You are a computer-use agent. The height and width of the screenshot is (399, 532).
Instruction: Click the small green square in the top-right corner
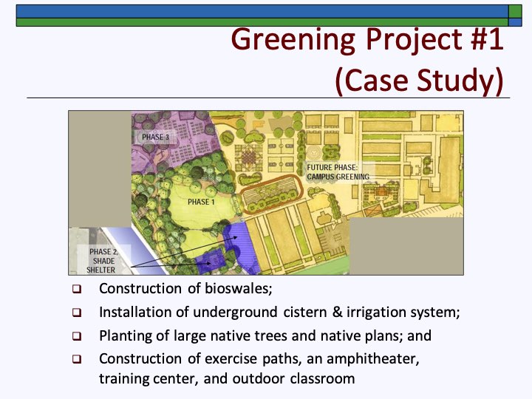coord(516,10)
